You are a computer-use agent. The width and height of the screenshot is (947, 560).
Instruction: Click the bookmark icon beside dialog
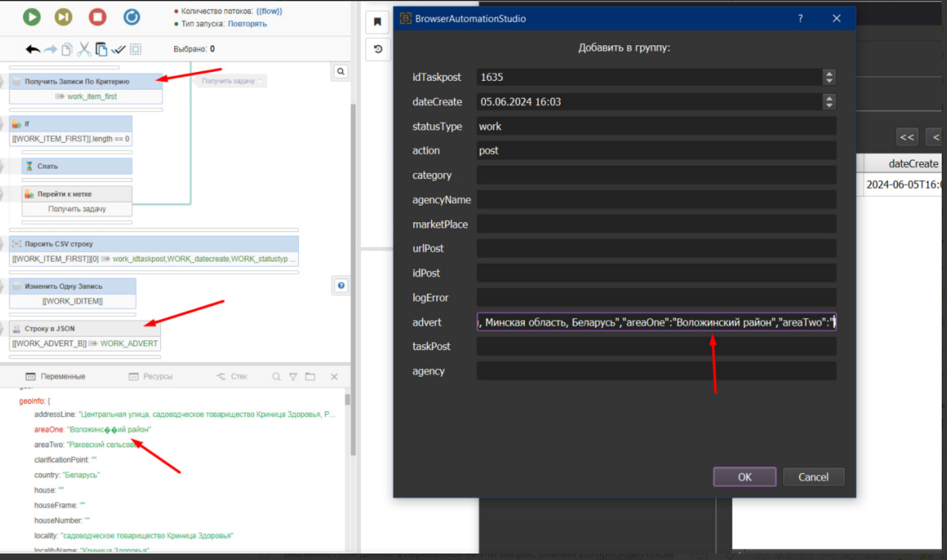(377, 22)
